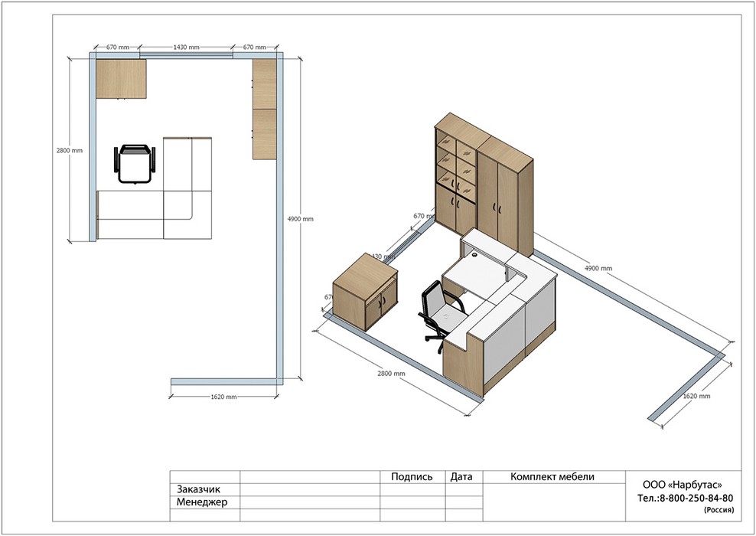The width and height of the screenshot is (756, 536).
Task: Click the office chair in the floor plan
Action: pyautogui.click(x=136, y=164)
